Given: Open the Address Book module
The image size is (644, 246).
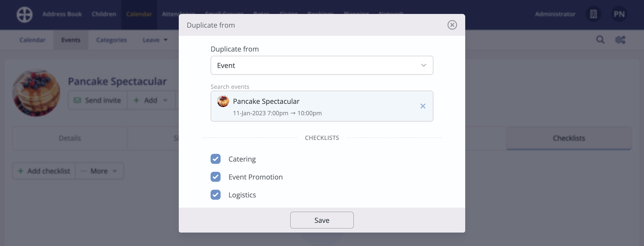Looking at the screenshot, I should 62,14.
